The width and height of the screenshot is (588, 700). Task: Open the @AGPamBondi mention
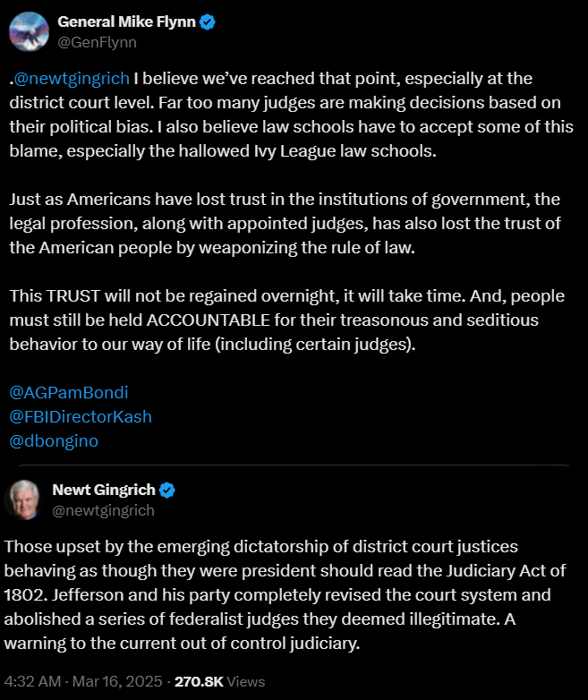[69, 393]
